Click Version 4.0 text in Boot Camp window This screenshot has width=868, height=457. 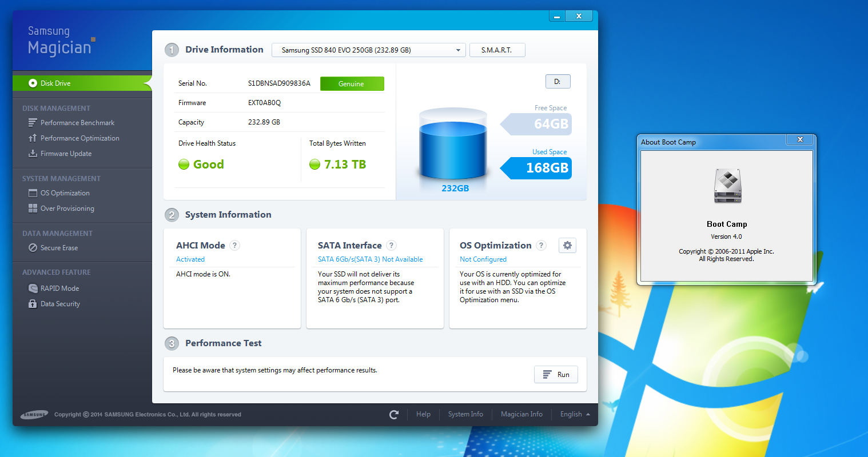pyautogui.click(x=726, y=236)
